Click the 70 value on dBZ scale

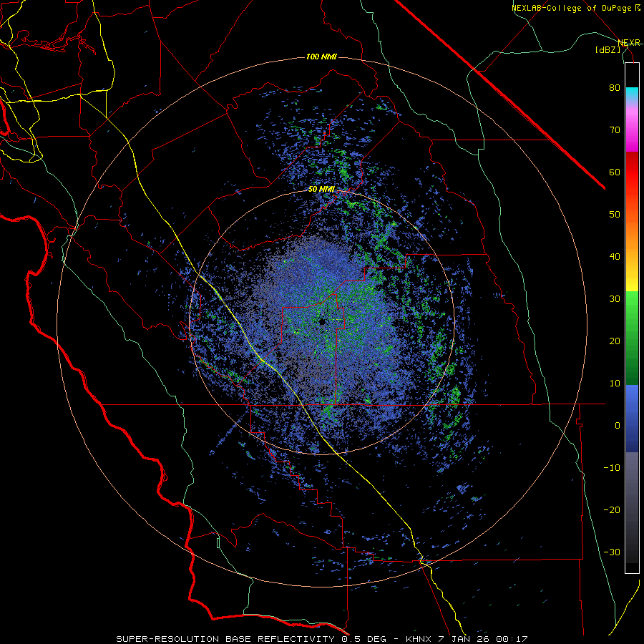click(x=615, y=130)
